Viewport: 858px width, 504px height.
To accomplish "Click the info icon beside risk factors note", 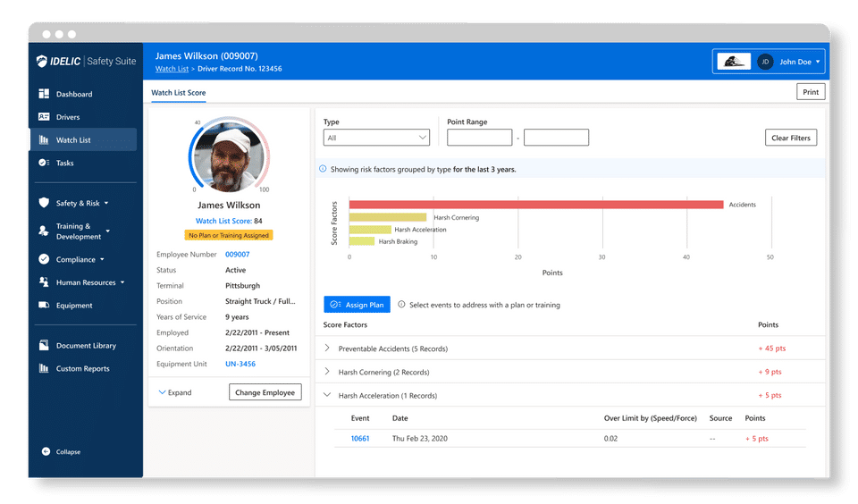I will tap(323, 169).
